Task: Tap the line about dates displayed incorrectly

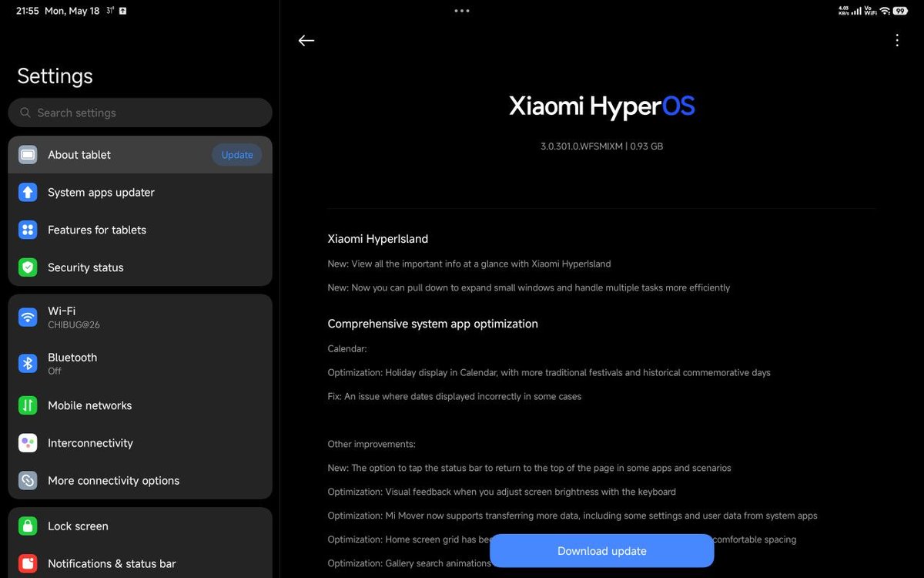Action: (x=454, y=397)
